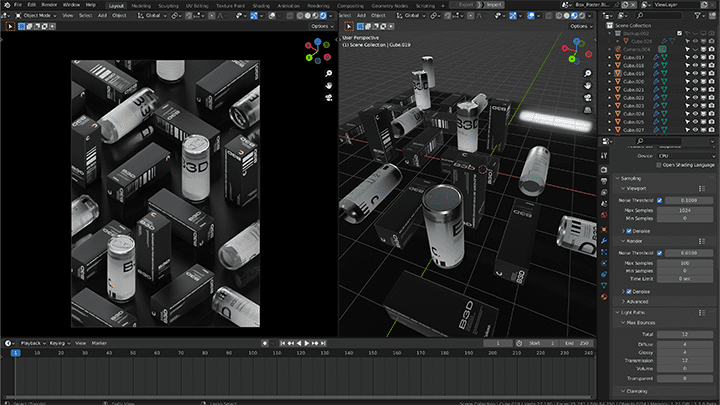Image resolution: width=720 pixels, height=405 pixels.
Task: Toggle camera view icon in right viewport
Action: [587, 97]
